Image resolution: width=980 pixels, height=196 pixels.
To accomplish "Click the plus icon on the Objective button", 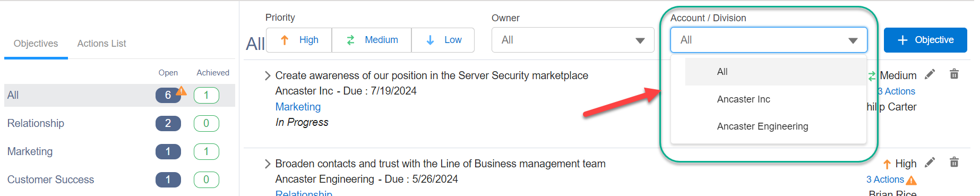I will (902, 40).
